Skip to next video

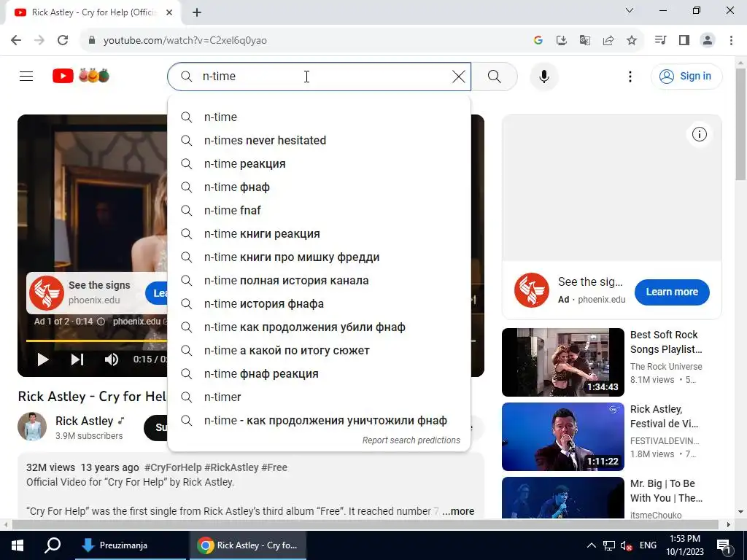[x=77, y=359]
